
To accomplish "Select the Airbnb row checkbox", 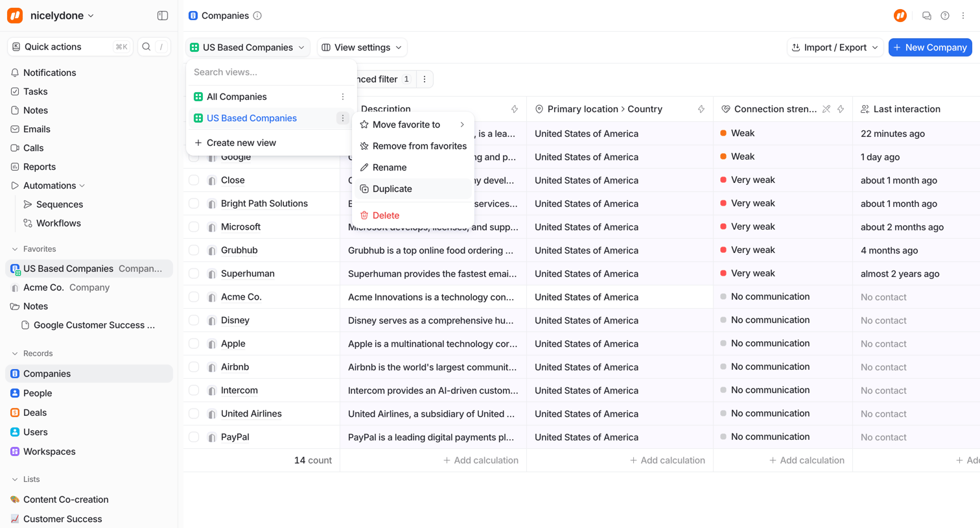I will 194,367.
